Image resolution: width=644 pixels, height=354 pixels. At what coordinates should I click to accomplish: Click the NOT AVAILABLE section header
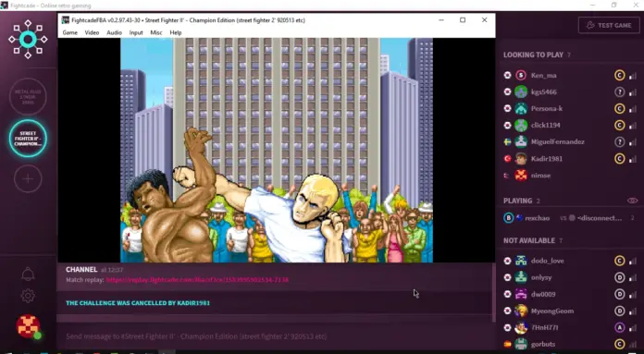click(529, 240)
